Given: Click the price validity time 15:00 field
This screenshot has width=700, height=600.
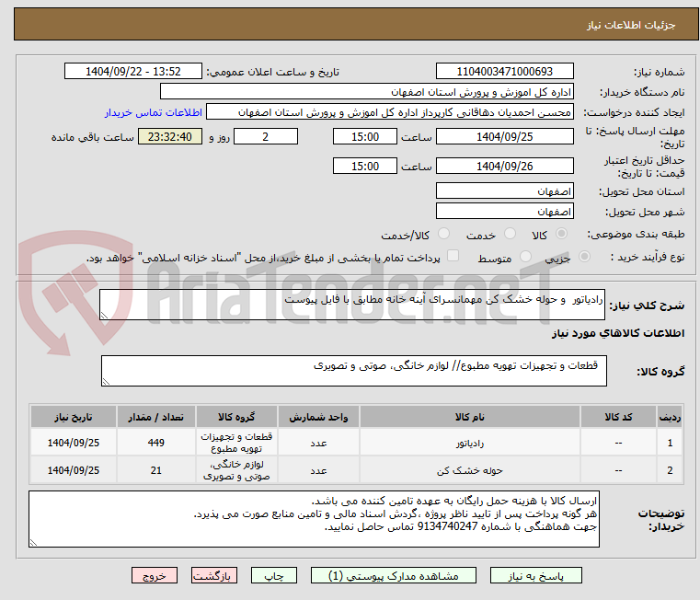Looking at the screenshot, I should click(x=365, y=166).
